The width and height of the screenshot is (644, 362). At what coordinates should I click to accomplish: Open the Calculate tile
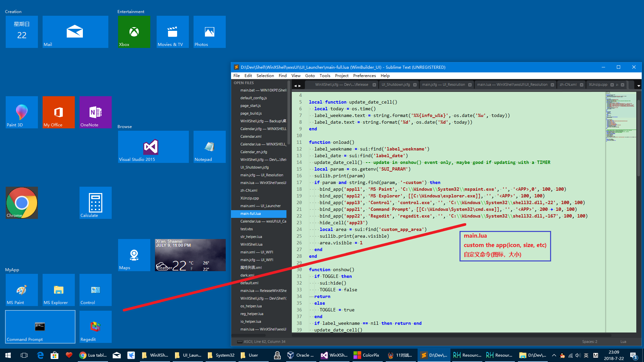pyautogui.click(x=96, y=203)
